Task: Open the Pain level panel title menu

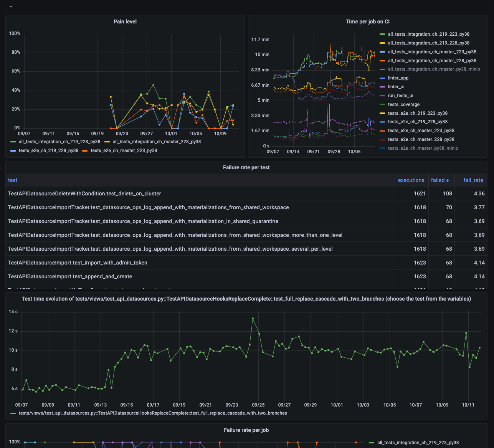Action: [x=125, y=21]
